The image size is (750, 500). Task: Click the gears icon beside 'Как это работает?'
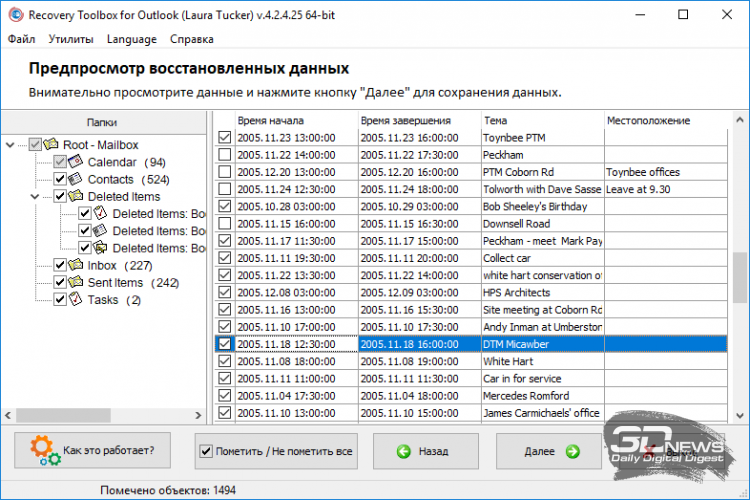[45, 450]
